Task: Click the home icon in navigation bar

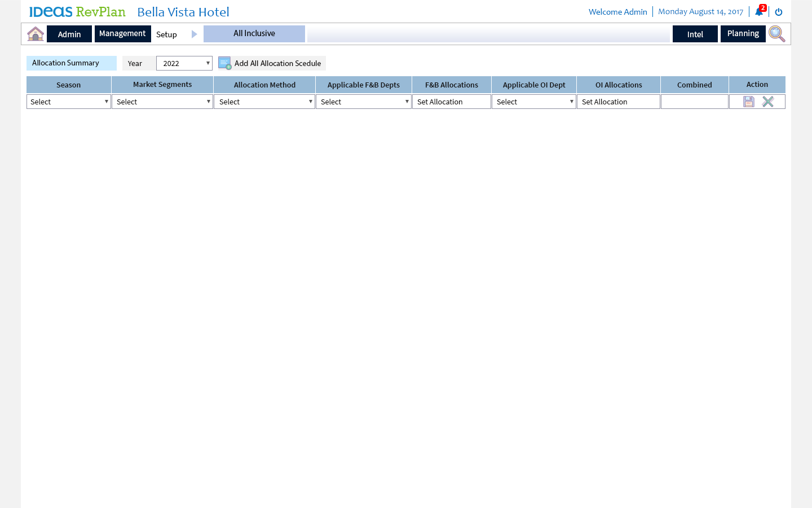Action: [x=36, y=34]
